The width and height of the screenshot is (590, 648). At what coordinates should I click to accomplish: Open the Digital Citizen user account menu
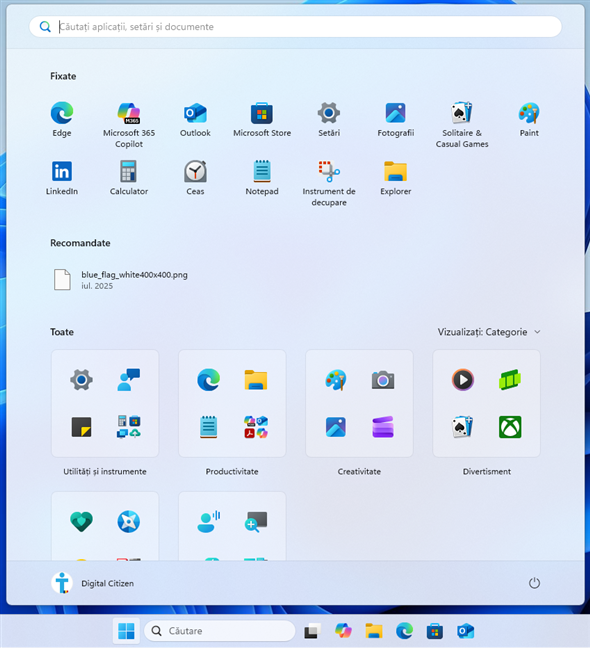[x=93, y=583]
